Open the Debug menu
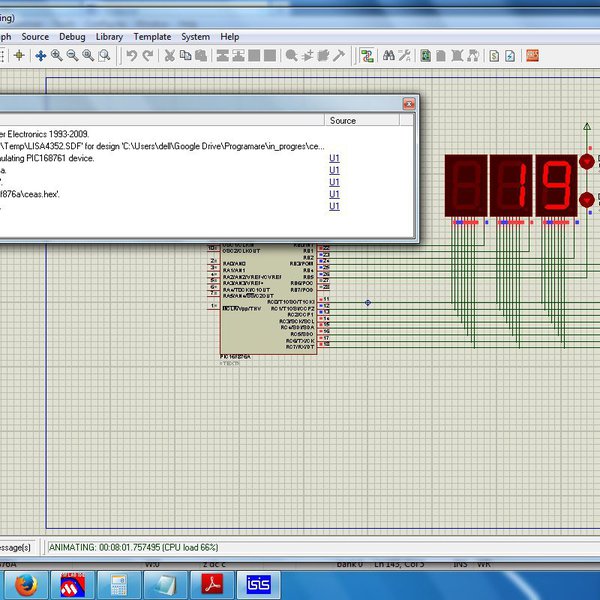The width and height of the screenshot is (600, 600). coord(72,37)
